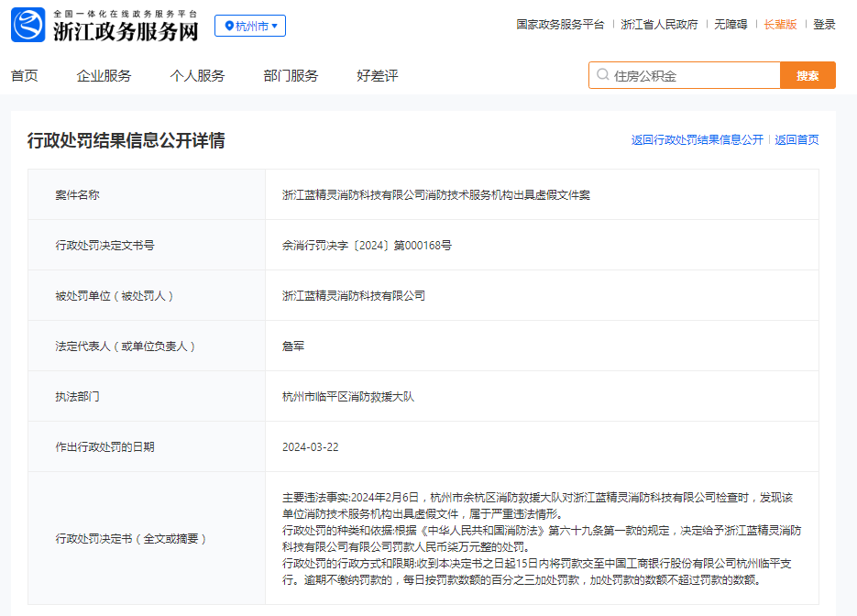Switch to the 好差评 section
Image resolution: width=857 pixels, height=616 pixels.
click(377, 76)
